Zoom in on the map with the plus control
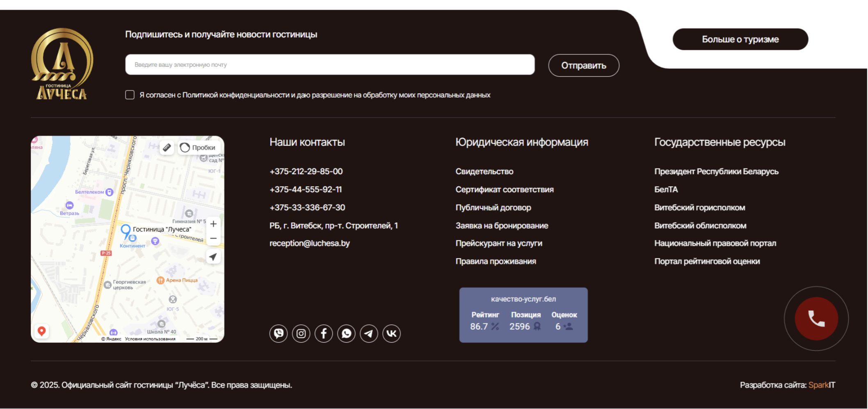 [x=213, y=224]
